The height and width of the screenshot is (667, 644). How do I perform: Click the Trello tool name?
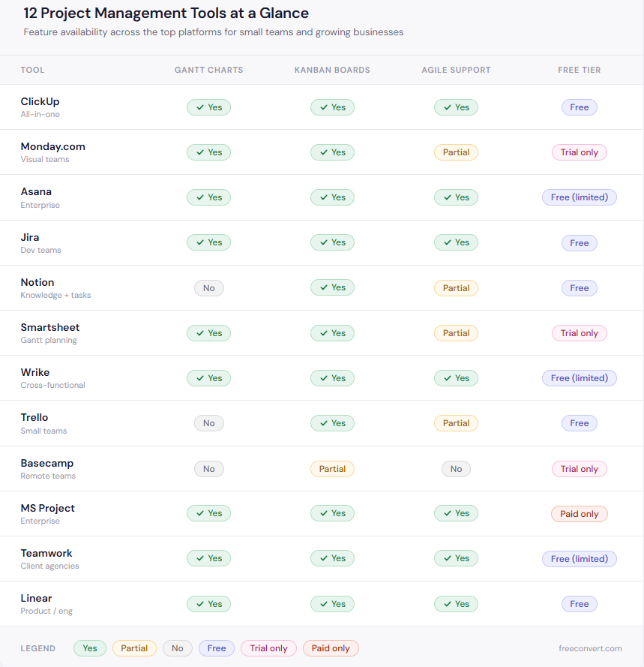point(34,417)
